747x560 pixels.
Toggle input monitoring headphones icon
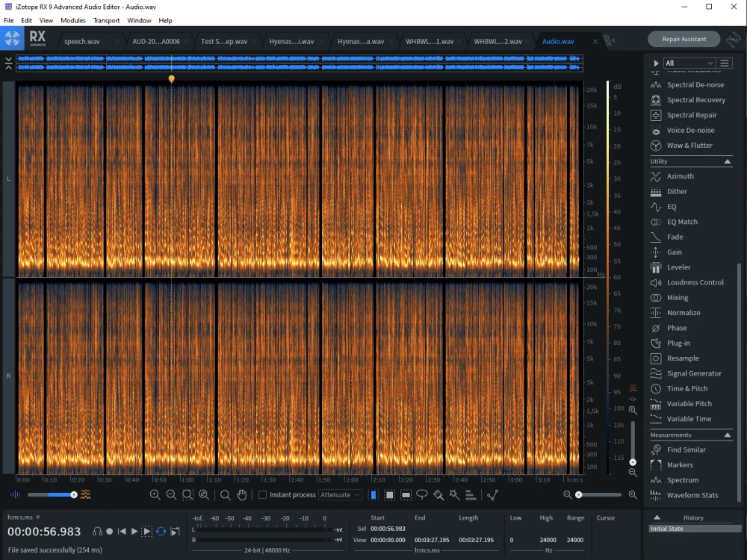point(98,532)
